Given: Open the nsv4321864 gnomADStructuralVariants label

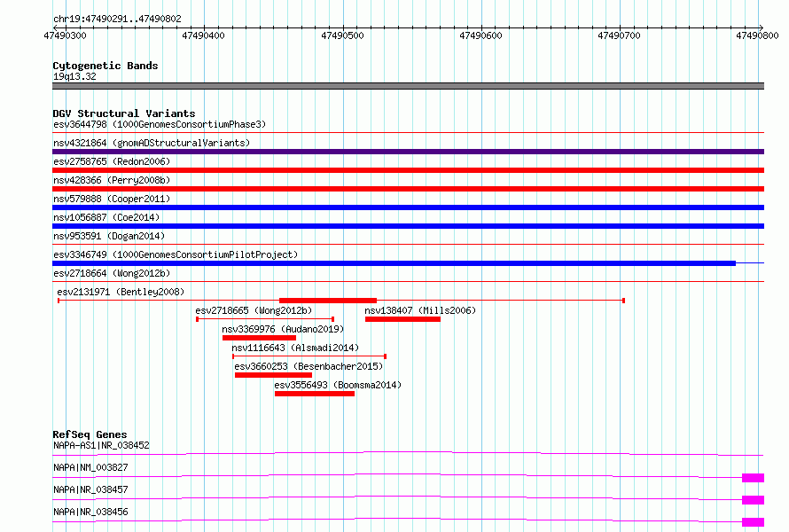Looking at the screenshot, I should (x=152, y=143).
